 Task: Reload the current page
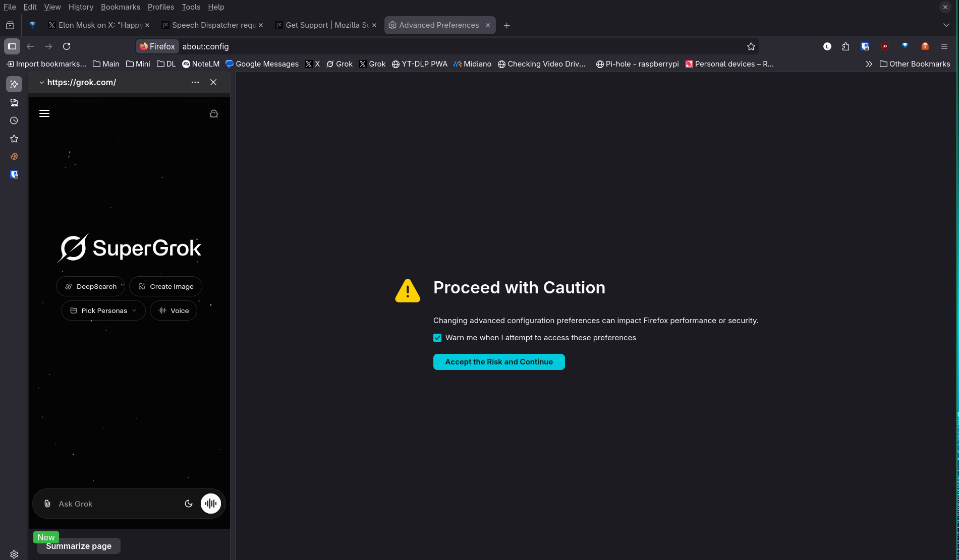[67, 46]
